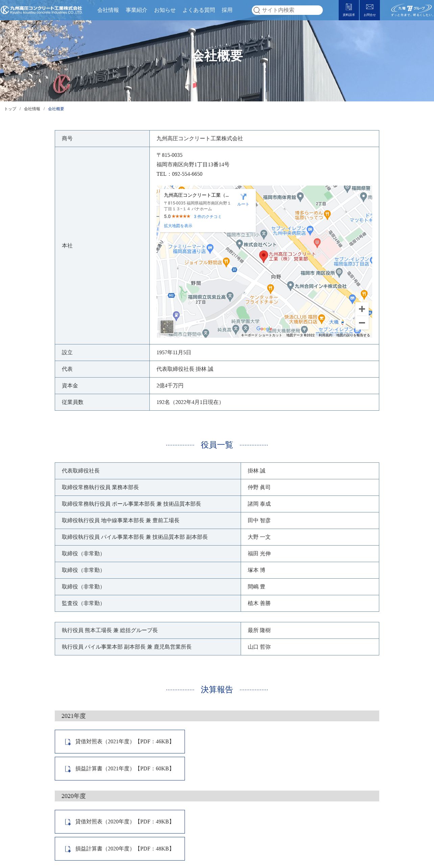Zoom in the map with plus button
This screenshot has height=868, width=434.
362,309
